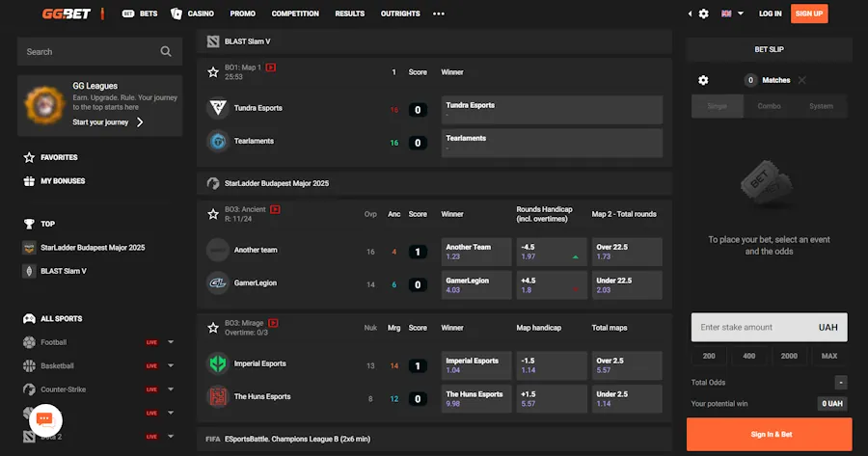Open the BETS menu

pos(140,13)
